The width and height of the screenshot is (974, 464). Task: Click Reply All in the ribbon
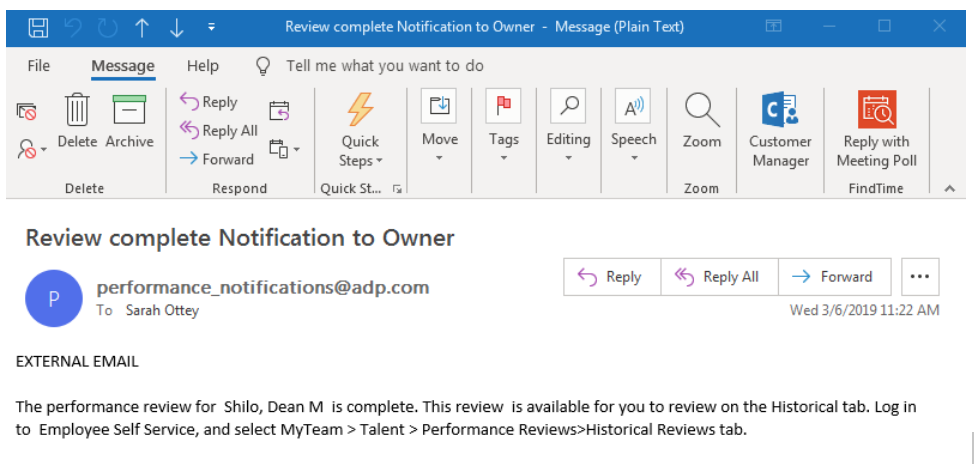click(218, 130)
